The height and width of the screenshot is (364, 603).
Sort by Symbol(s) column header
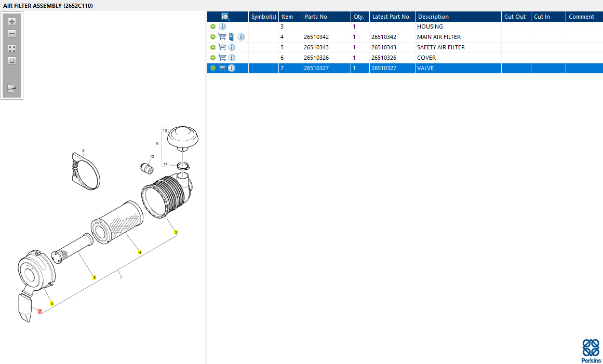click(x=263, y=17)
